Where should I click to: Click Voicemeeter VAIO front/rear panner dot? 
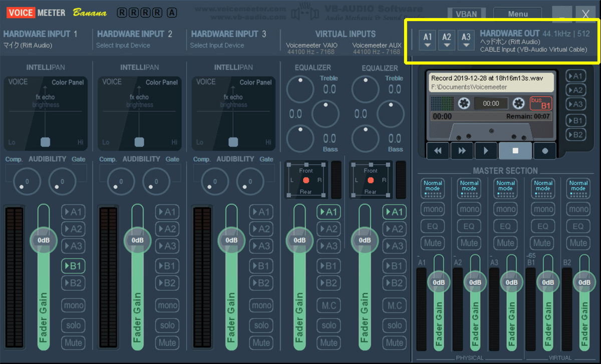306,180
